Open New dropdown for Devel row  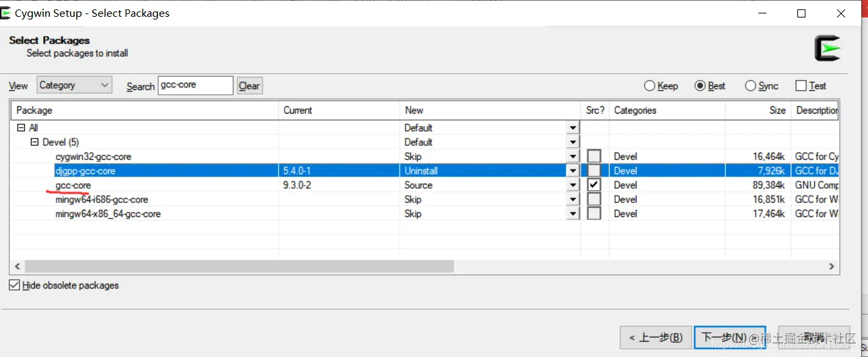(573, 142)
